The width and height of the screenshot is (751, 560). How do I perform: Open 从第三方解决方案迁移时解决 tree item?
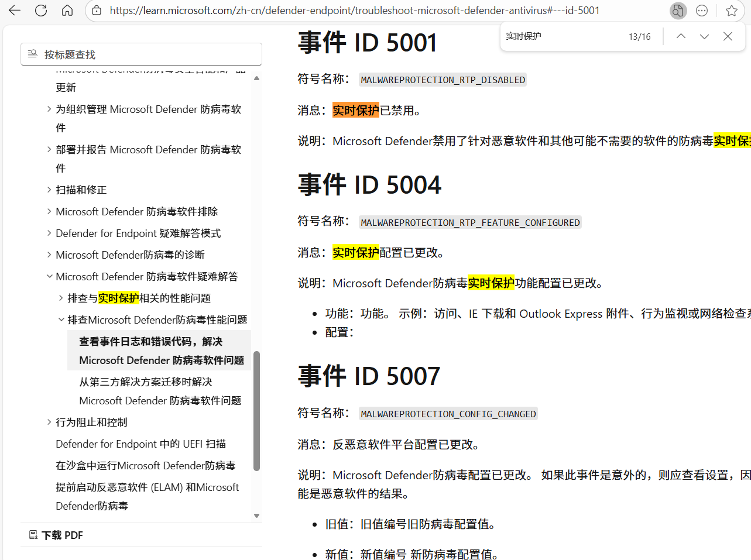160,391
